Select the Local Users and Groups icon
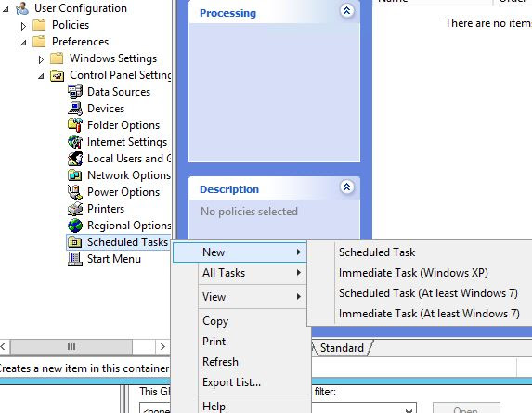This screenshot has width=532, height=413. (75, 159)
